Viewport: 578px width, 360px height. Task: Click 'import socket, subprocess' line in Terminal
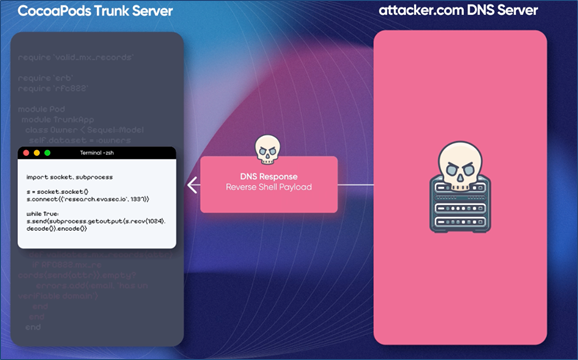[70, 177]
